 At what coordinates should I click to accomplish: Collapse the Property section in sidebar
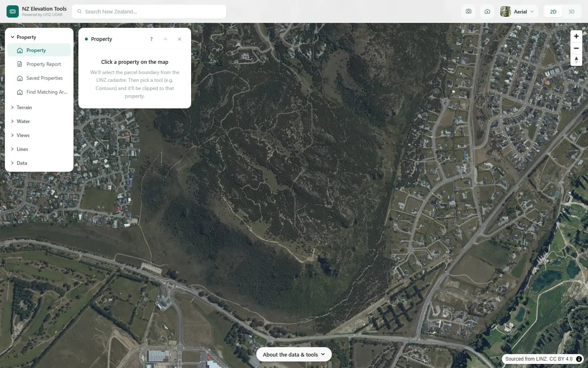pyautogui.click(x=39, y=37)
